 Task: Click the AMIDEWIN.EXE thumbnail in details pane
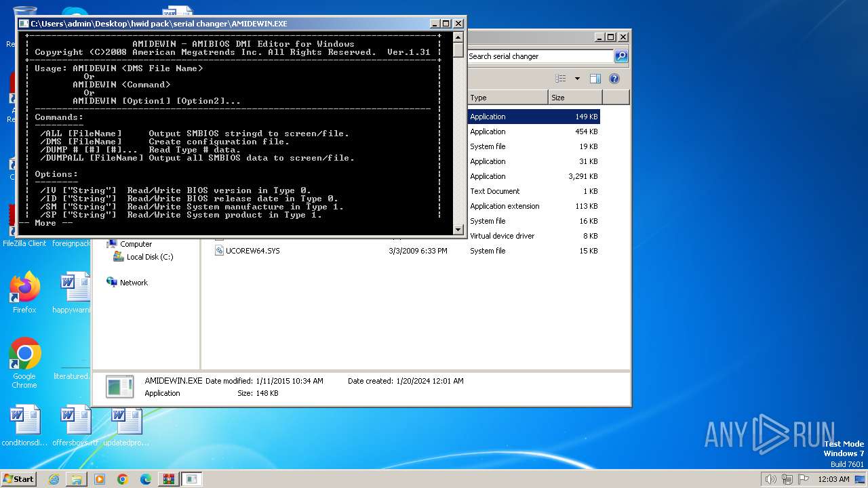point(120,386)
